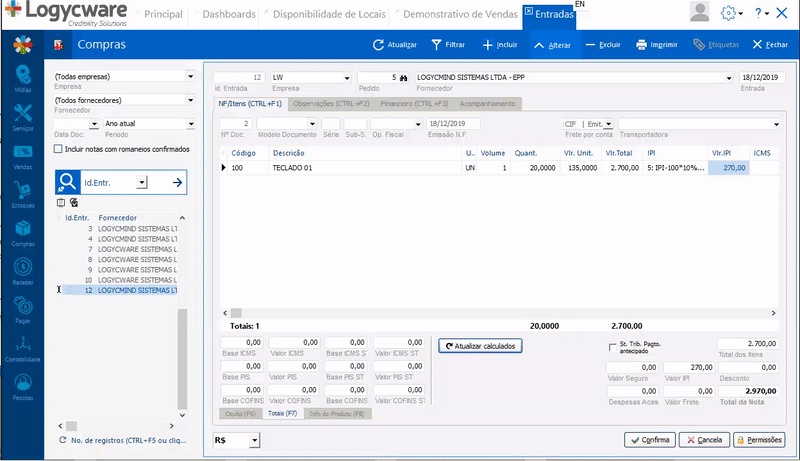800x461 pixels.
Task: Click the 'Atualizar calculados' button
Action: (x=481, y=345)
